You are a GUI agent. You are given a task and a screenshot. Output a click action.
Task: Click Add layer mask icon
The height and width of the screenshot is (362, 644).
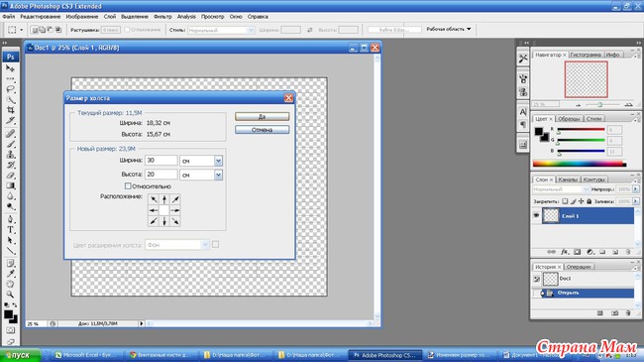click(577, 252)
